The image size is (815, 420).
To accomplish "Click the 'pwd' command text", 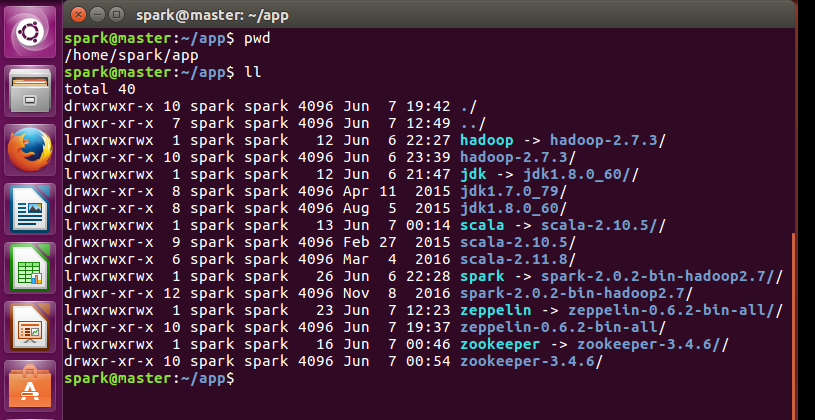I will (x=257, y=38).
